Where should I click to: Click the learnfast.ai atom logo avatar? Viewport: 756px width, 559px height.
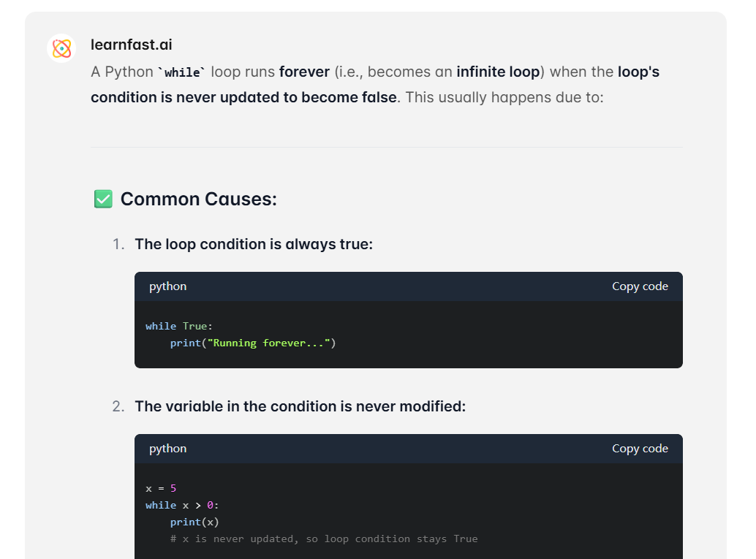click(x=61, y=48)
